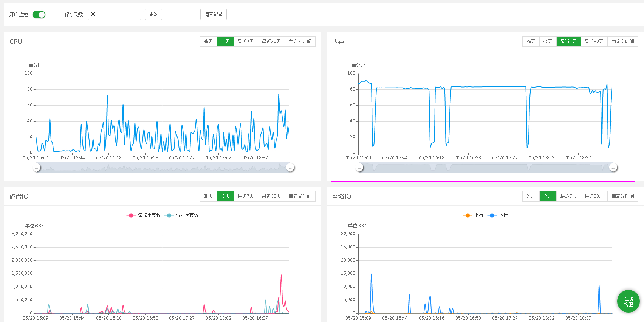Click CPU chart right zoom slider handle
644x322 pixels.
click(x=290, y=167)
